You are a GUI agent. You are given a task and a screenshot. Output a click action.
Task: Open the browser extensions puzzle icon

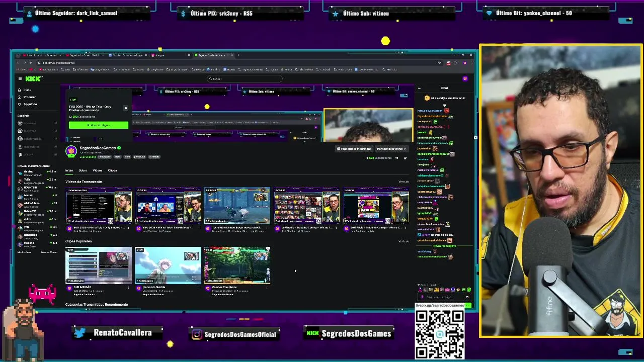pos(455,63)
